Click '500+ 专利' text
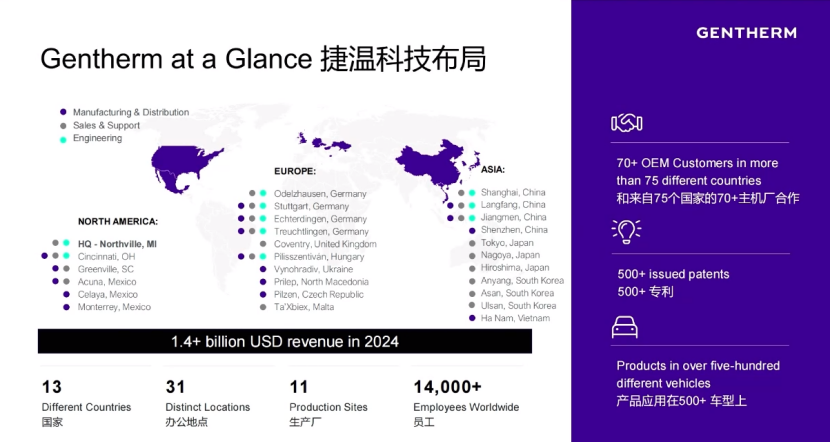The width and height of the screenshot is (831, 442). point(645,292)
